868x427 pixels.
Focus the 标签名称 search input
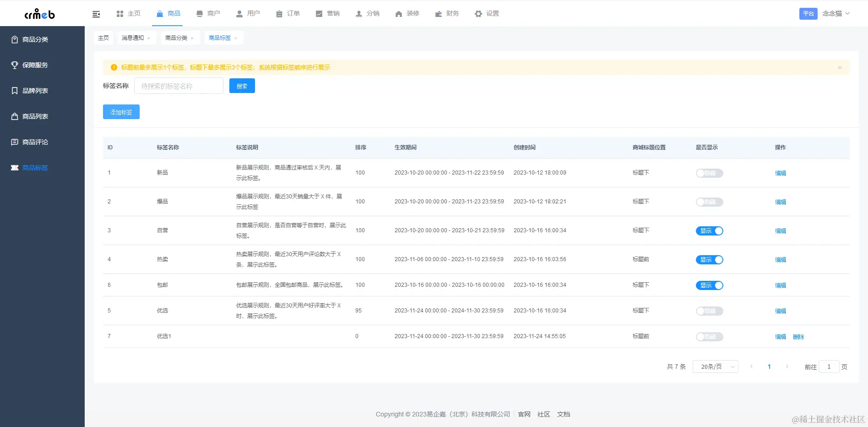(x=179, y=86)
